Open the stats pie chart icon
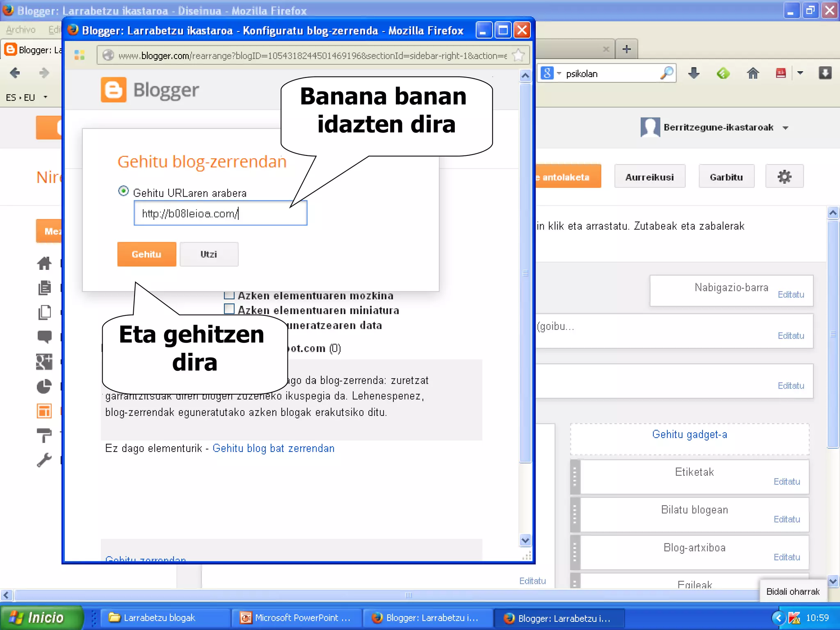Screen dimensions: 840x630 pos(44,386)
